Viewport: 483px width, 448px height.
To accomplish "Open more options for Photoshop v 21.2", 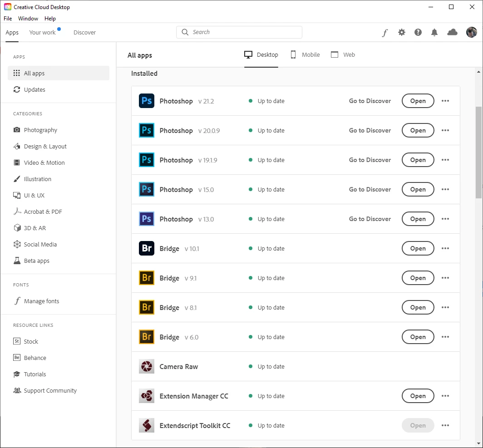I will click(445, 101).
